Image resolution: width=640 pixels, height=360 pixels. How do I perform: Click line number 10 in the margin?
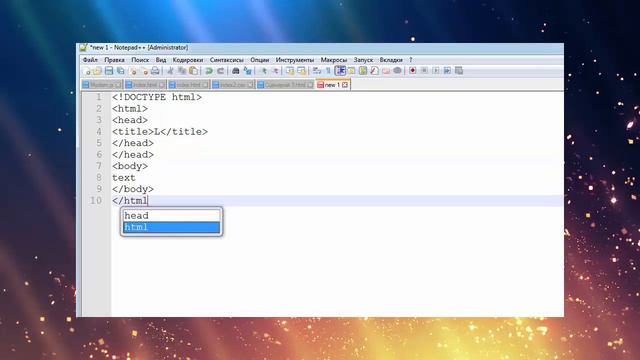96,200
